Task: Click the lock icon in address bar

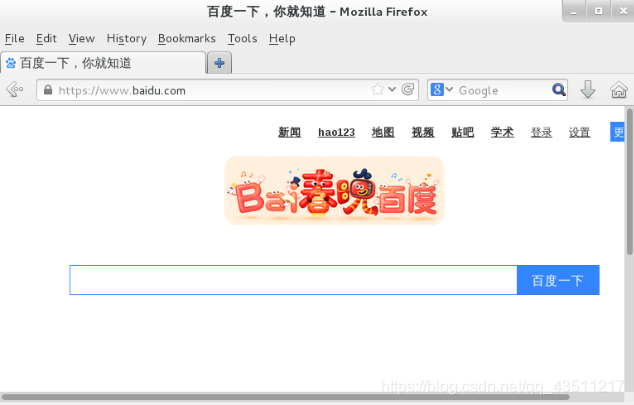Action: point(48,90)
